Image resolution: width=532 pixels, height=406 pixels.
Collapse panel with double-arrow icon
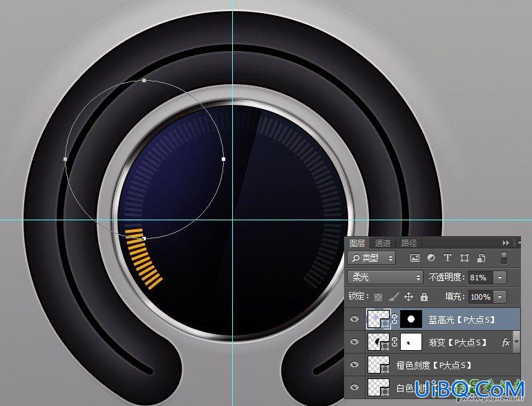(506, 242)
